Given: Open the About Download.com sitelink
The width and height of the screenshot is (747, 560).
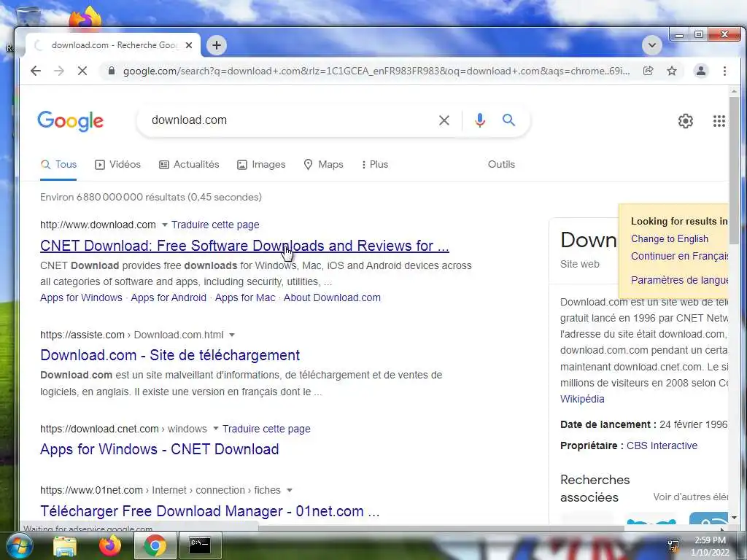Looking at the screenshot, I should 332,297.
